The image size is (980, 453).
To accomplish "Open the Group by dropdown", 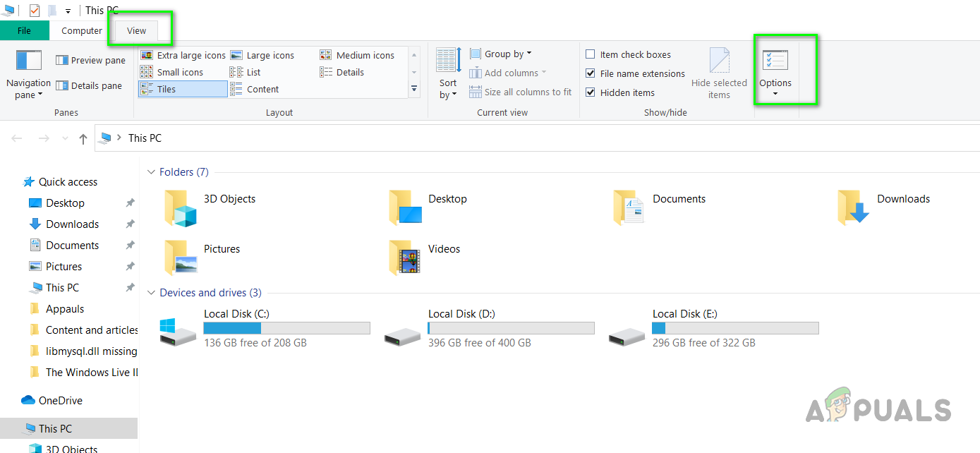I will pyautogui.click(x=501, y=54).
